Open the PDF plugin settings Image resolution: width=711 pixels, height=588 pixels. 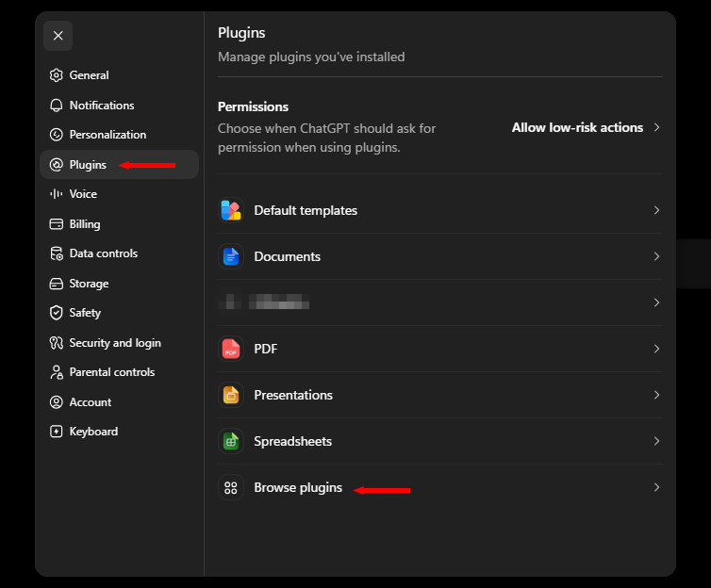[440, 349]
